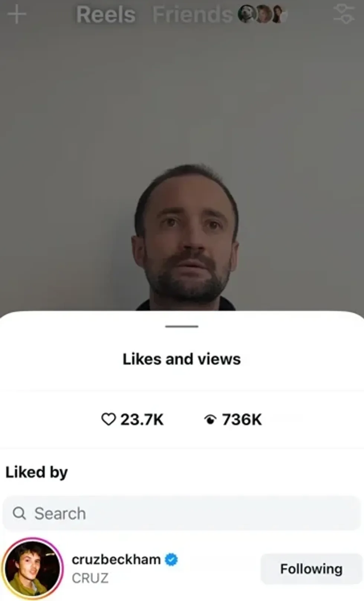364x601 pixels.
Task: Tap the plus create icon
Action: coord(17,15)
